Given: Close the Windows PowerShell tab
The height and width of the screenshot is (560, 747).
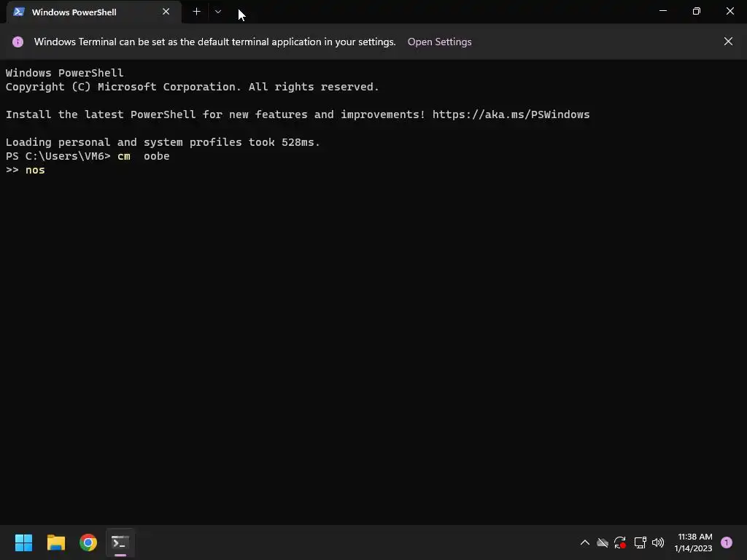Looking at the screenshot, I should coord(166,12).
